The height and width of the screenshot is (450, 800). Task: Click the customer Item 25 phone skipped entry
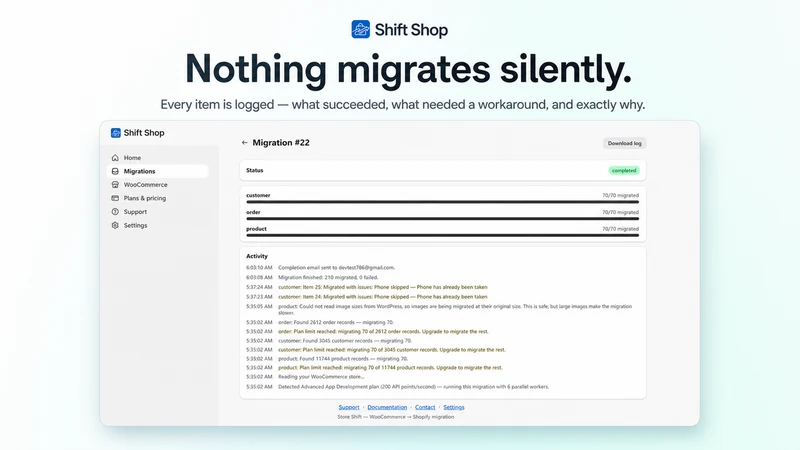click(x=383, y=287)
